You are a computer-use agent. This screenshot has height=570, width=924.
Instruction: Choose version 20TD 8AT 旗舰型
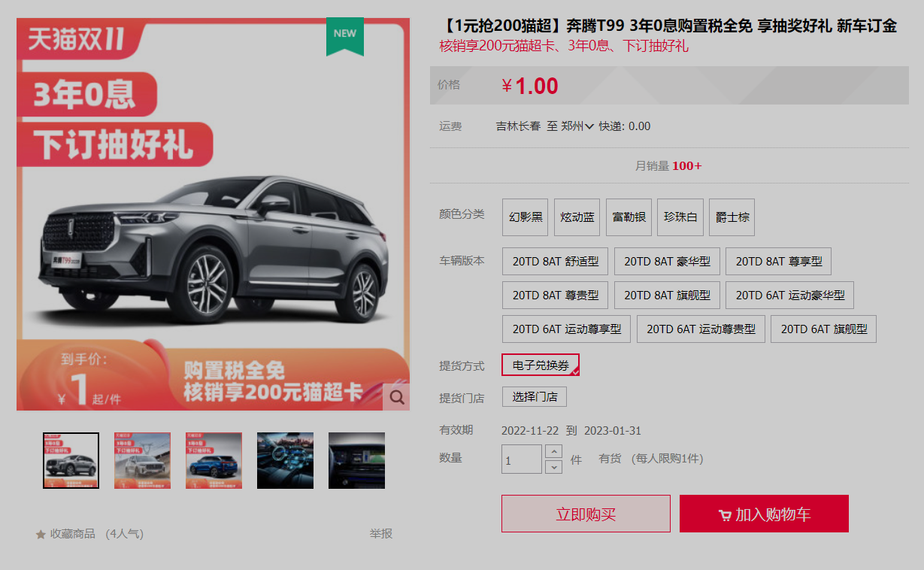point(667,296)
